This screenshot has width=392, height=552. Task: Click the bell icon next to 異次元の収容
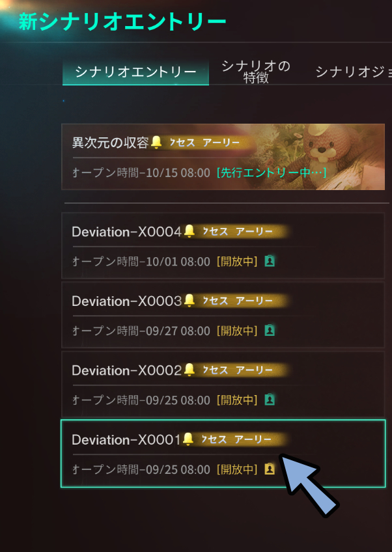click(156, 142)
